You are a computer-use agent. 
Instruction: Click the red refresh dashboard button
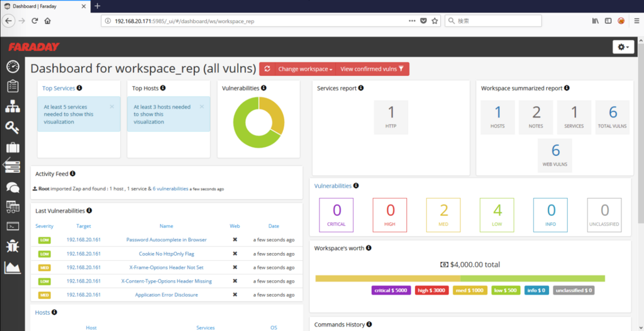pos(267,69)
